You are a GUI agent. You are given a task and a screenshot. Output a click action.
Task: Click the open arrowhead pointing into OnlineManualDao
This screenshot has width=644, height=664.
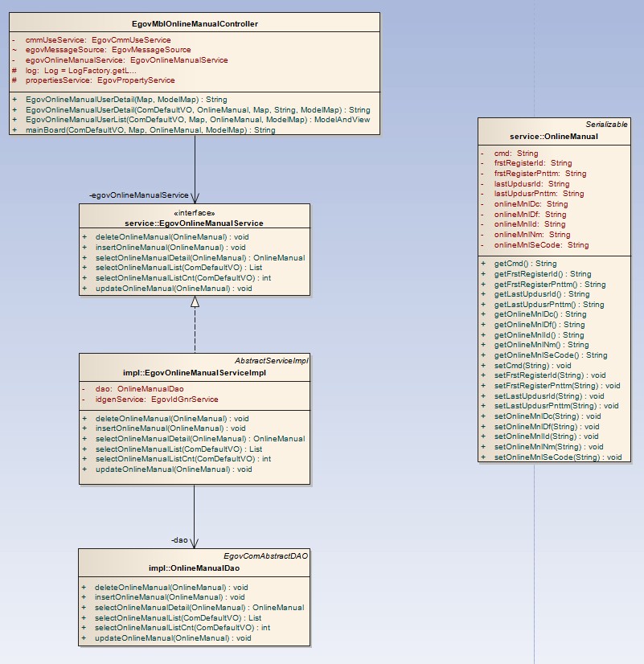[195, 543]
